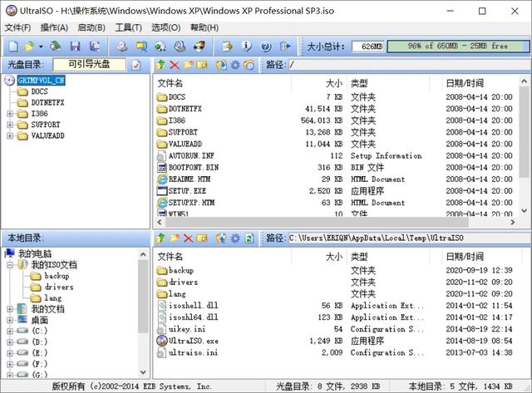Select DOTNETFX folder in disc tree

point(47,102)
